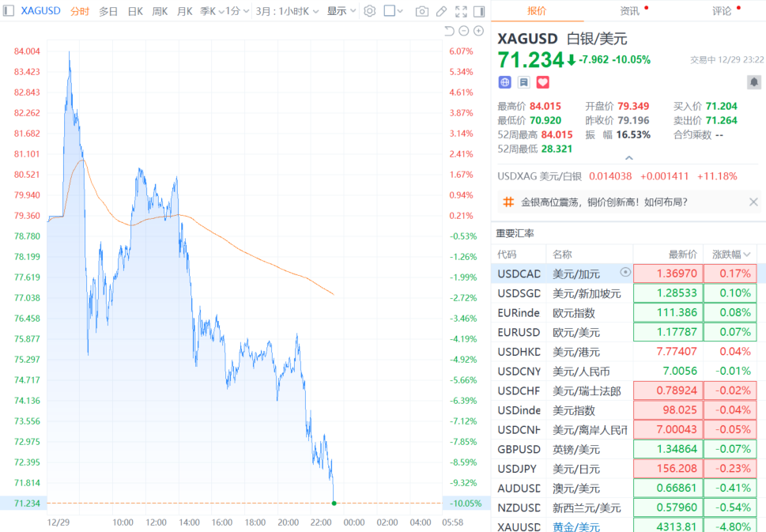Screen dimensions: 766x532
Task: Open the 金银高位震荡 news headline
Action: [604, 202]
